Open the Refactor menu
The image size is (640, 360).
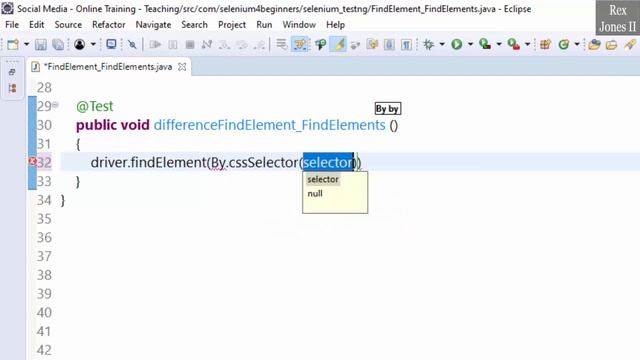click(x=109, y=24)
